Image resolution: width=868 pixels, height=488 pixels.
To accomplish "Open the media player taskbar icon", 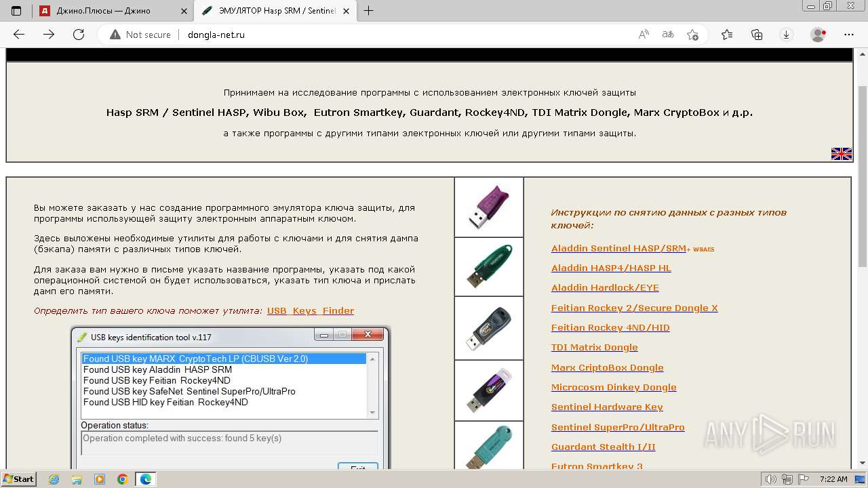I will (100, 479).
